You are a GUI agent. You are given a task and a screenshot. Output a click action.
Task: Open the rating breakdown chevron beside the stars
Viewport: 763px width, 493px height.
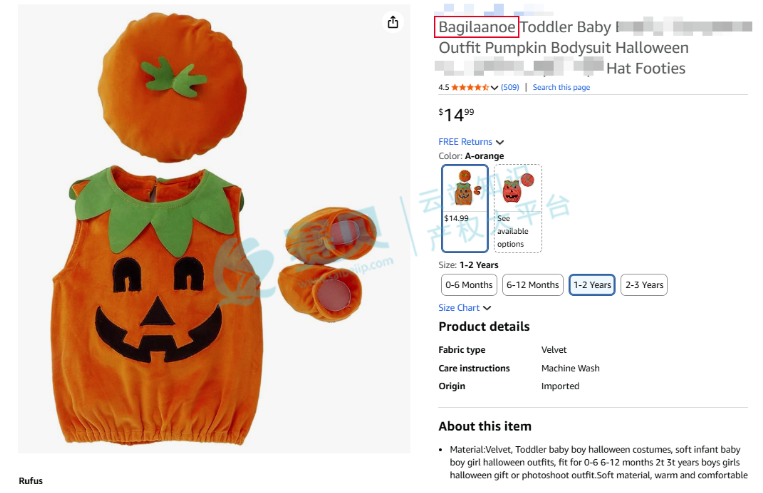[495, 88]
